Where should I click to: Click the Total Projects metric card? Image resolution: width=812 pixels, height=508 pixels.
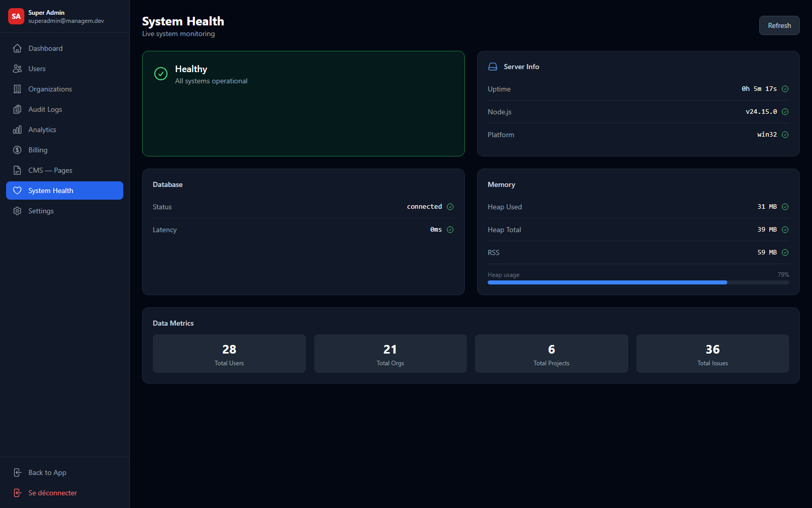coord(552,354)
